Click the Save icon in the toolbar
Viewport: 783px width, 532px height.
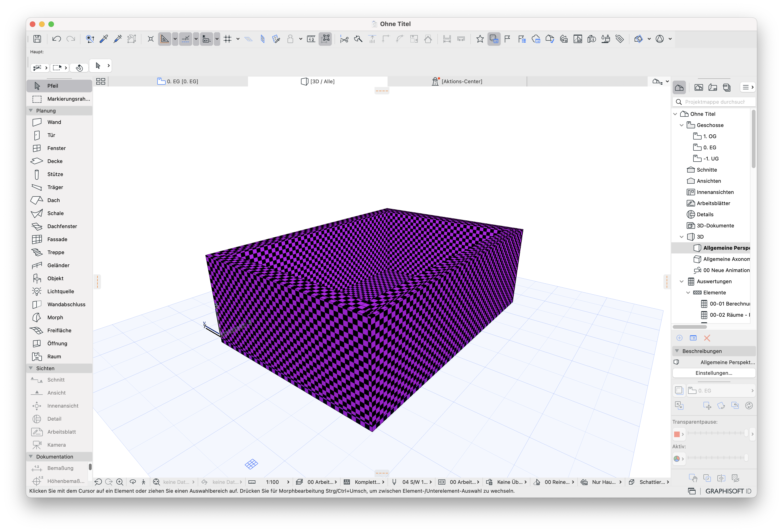click(x=37, y=39)
